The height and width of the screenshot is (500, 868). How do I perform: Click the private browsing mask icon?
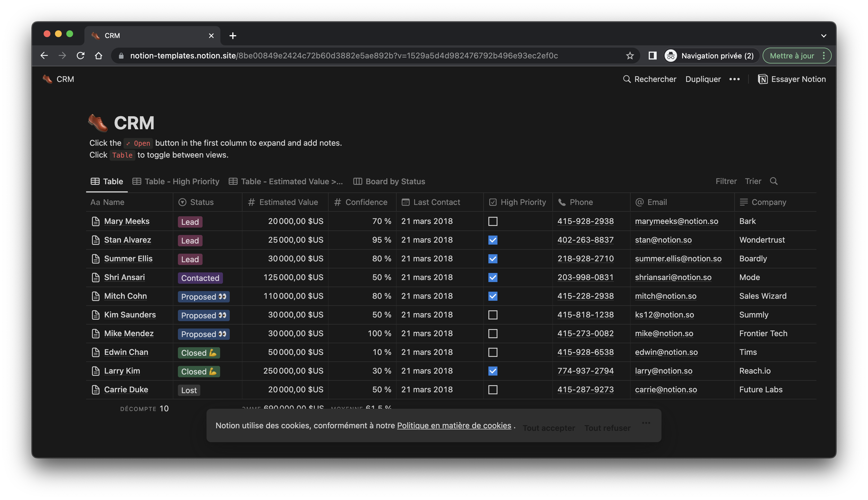672,55
